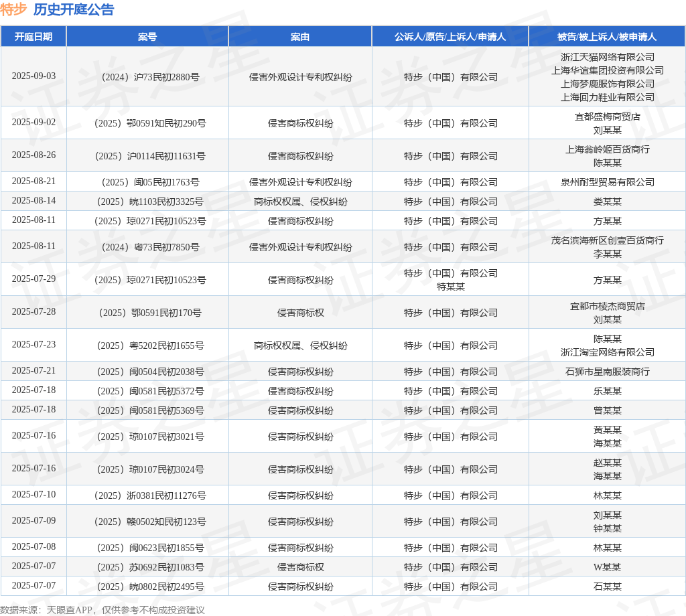The width and height of the screenshot is (686, 616).
Task: Click defendant W某某
Action: coord(607,568)
